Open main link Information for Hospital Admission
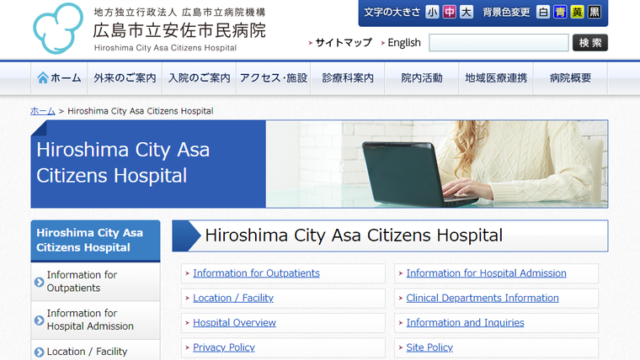The width and height of the screenshot is (640, 360). 486,273
